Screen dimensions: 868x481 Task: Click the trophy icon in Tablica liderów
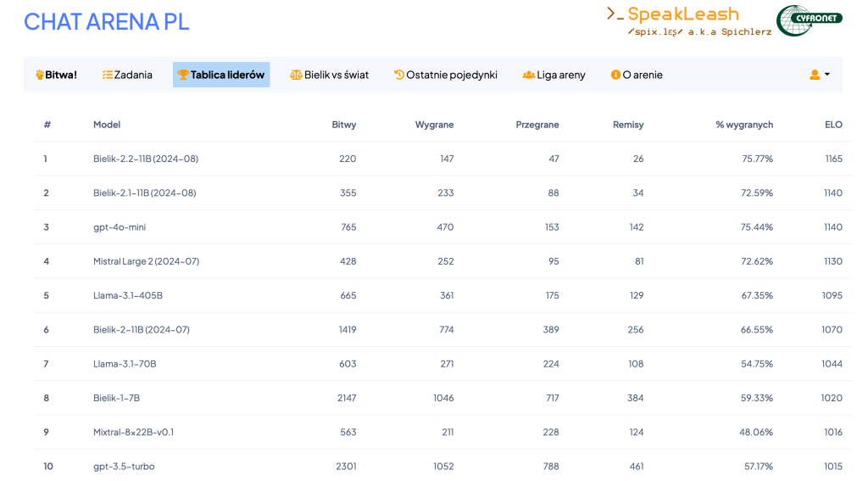coord(183,75)
